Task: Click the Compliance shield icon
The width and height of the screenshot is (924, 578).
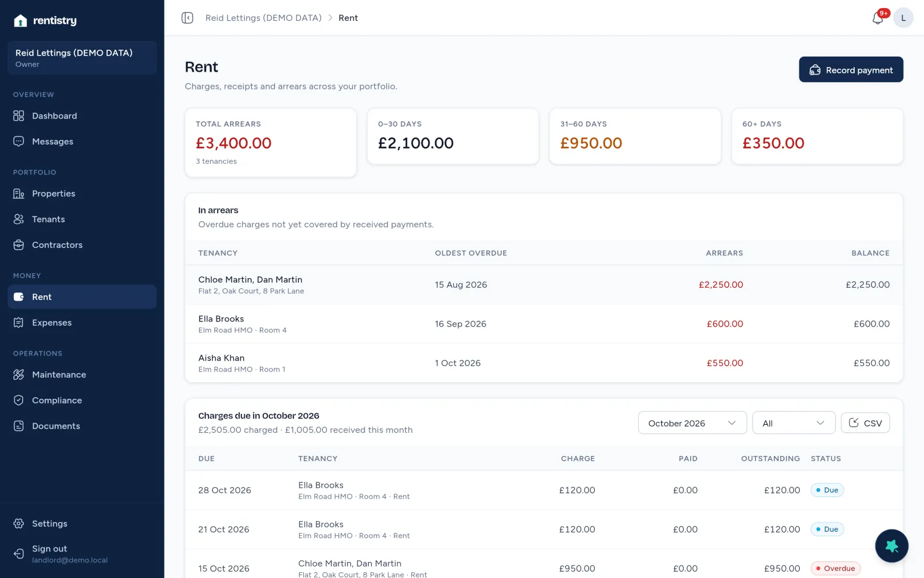Action: [x=18, y=400]
